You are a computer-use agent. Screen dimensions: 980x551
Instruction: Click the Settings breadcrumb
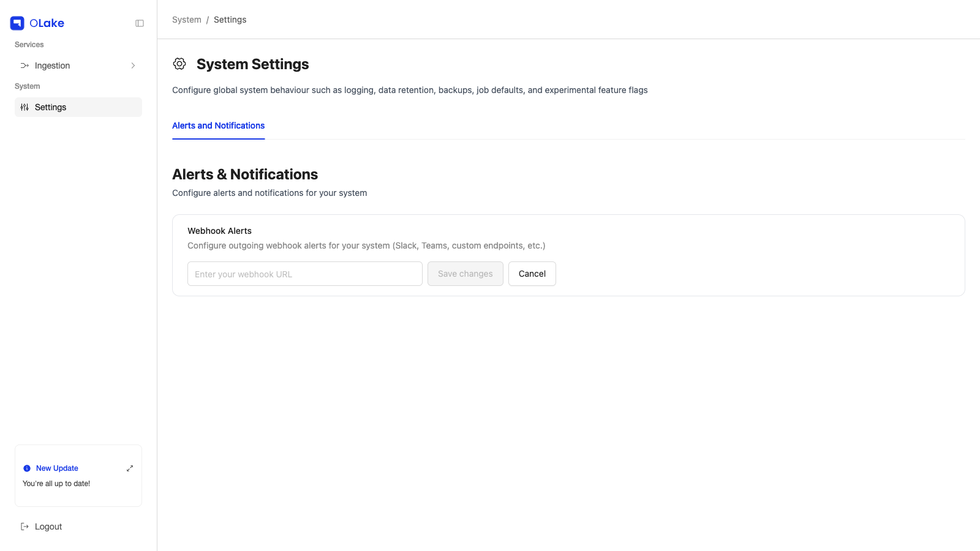point(230,20)
